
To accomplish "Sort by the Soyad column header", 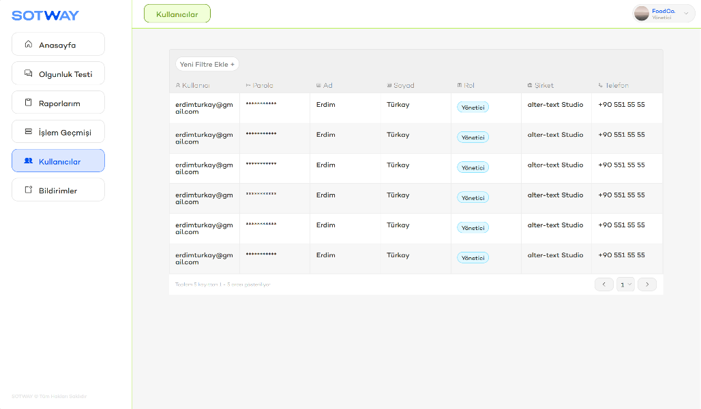I will coord(400,85).
